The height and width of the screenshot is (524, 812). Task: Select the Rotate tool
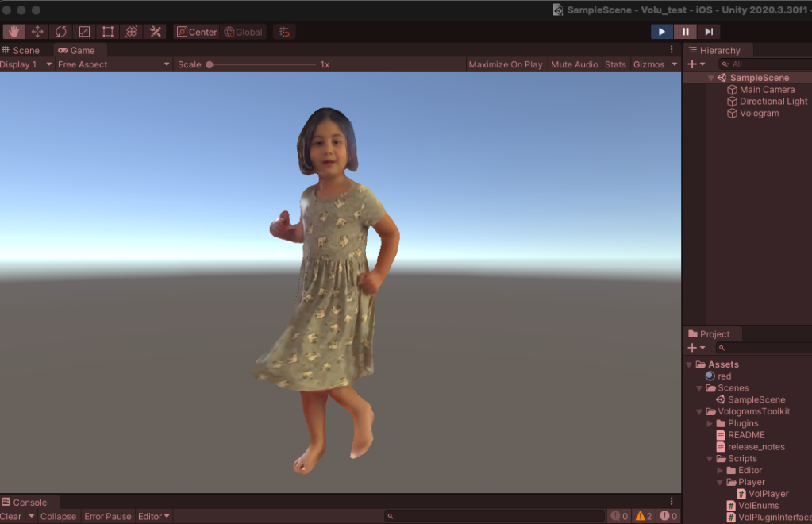pyautogui.click(x=61, y=32)
